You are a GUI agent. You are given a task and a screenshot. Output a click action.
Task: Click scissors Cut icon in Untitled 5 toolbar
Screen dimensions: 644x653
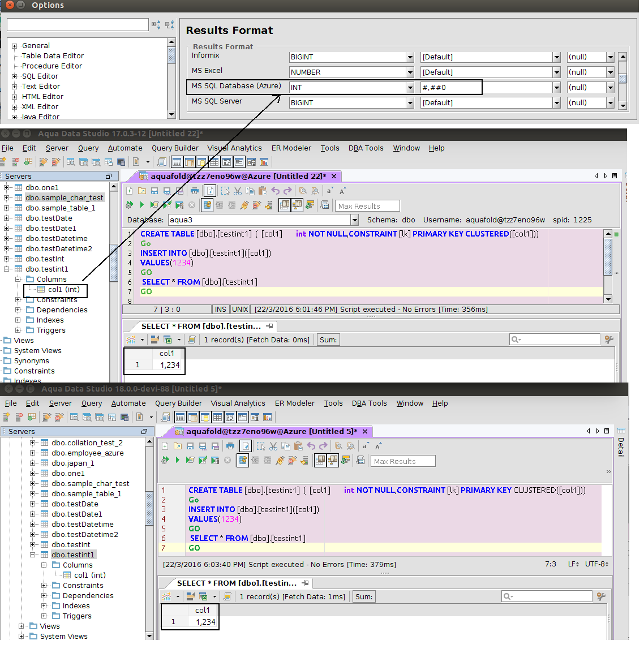(273, 446)
